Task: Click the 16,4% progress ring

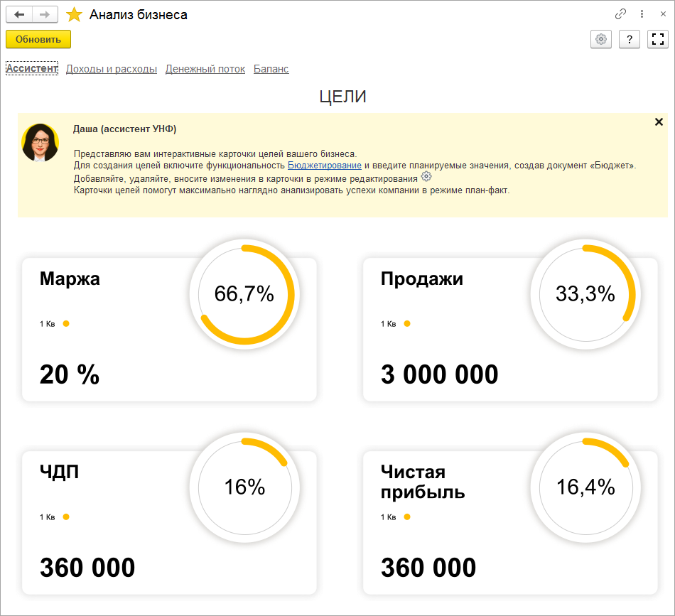Action: [585, 487]
